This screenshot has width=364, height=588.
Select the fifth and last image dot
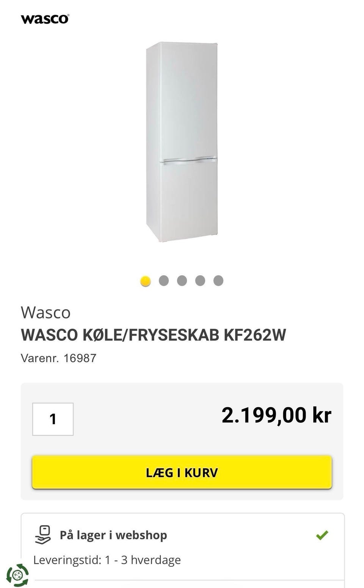218,281
